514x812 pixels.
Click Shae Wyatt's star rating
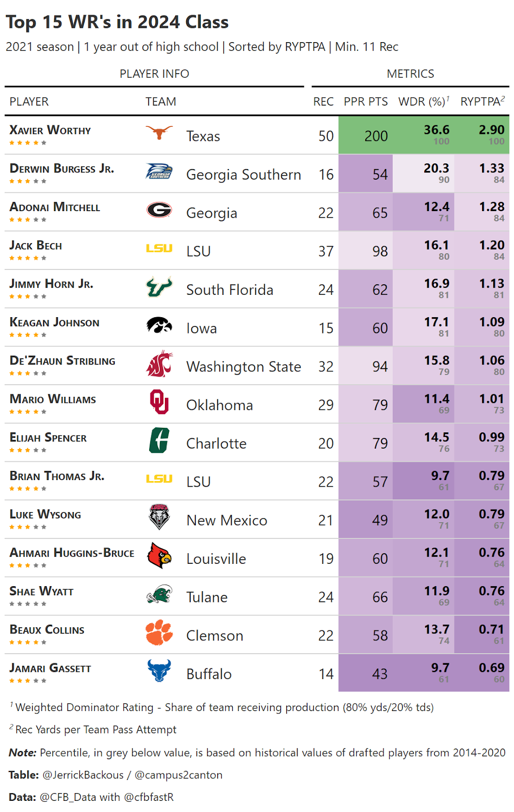coord(28,604)
